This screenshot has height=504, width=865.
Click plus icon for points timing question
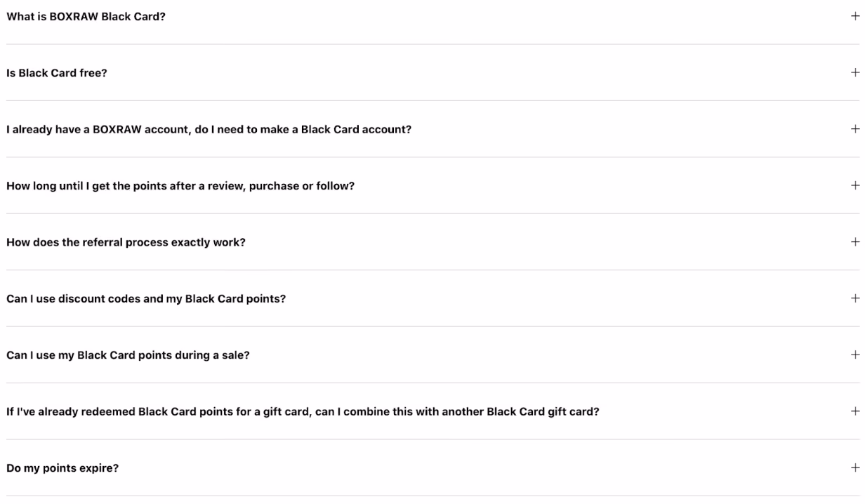854,185
